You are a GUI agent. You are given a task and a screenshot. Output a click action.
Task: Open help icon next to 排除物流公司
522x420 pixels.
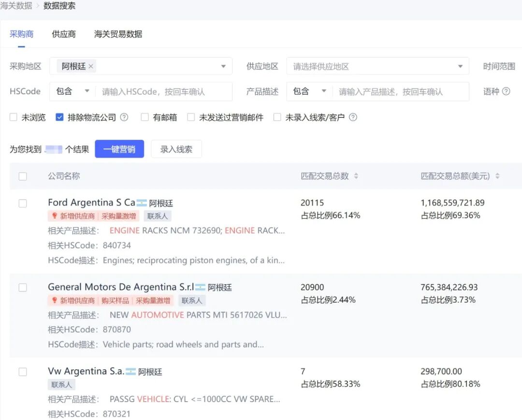124,117
